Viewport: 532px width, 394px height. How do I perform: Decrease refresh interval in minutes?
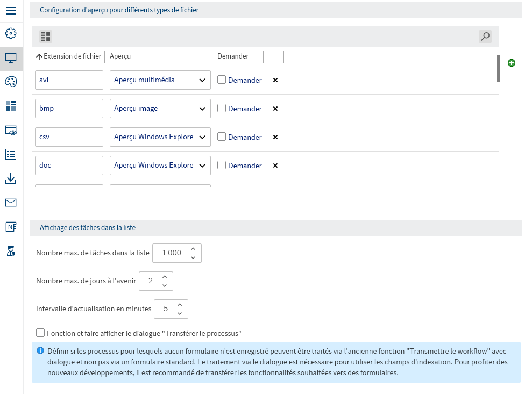click(x=180, y=313)
